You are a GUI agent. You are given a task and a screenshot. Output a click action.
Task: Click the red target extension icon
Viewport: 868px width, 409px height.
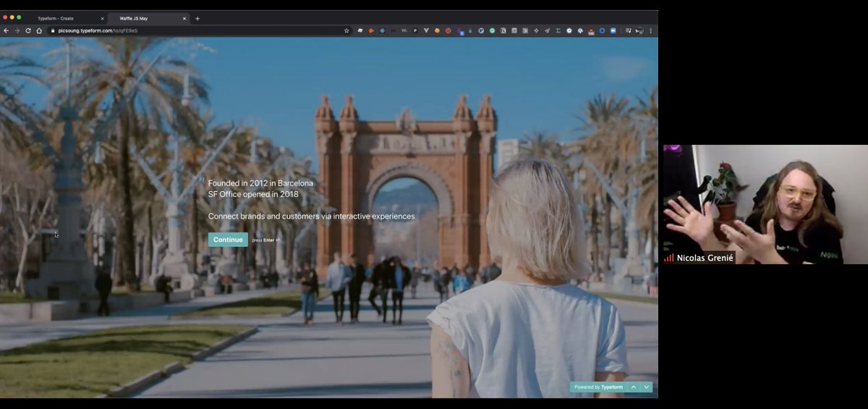pyautogui.click(x=448, y=30)
